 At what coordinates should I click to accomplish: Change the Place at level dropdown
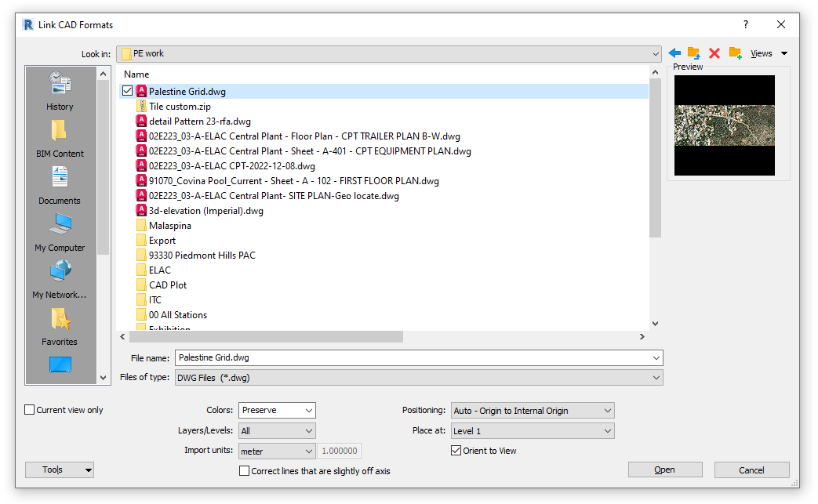coord(532,430)
